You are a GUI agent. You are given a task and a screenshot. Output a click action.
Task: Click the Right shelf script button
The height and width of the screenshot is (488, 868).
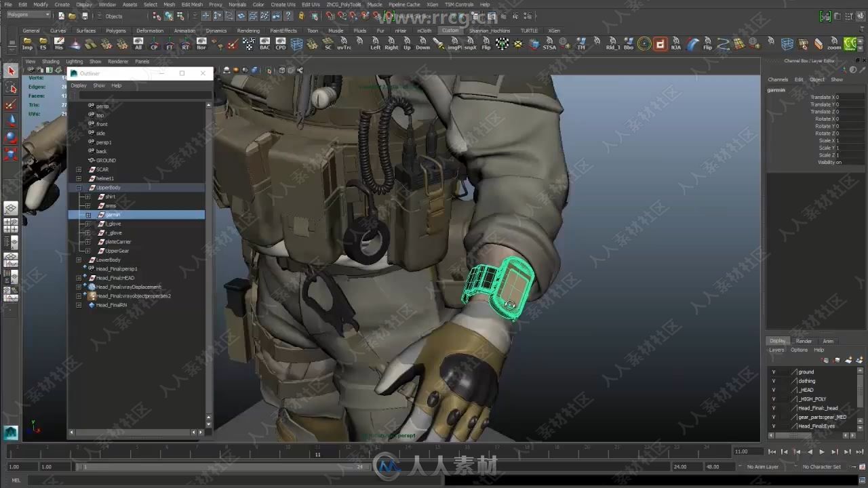tap(391, 45)
